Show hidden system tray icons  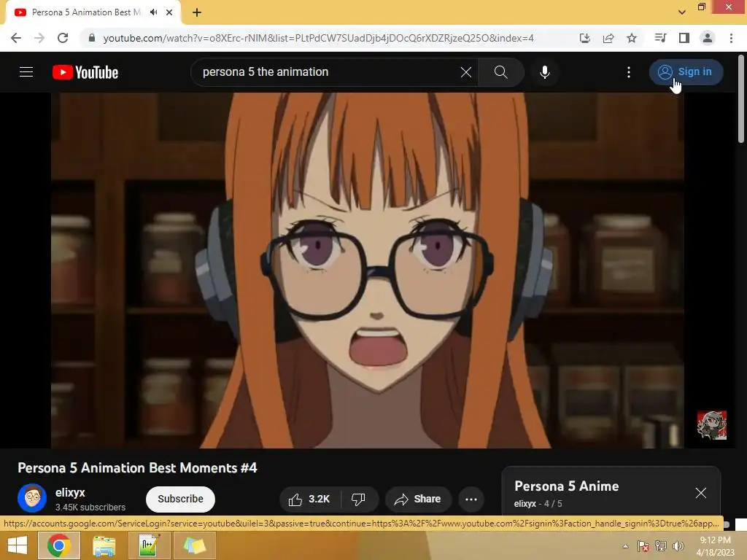[x=625, y=546]
